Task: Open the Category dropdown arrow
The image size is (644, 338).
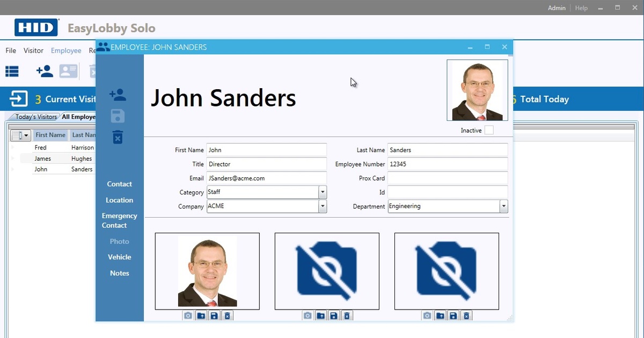Action: (x=323, y=192)
